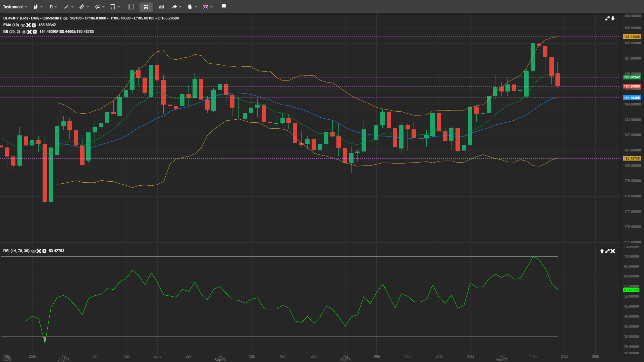The height and width of the screenshot is (362, 644).
Task: Expand the share options dropdown arrow
Action: (180, 7)
